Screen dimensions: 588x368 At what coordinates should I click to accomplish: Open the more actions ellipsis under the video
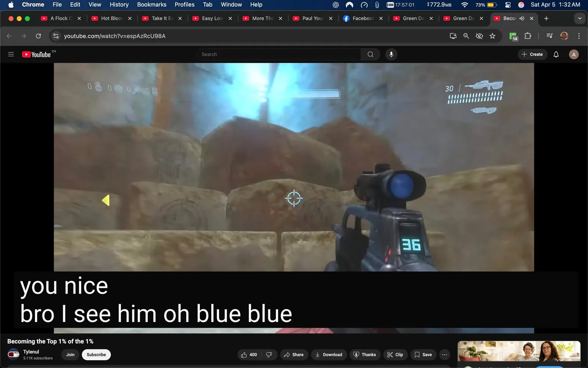tap(444, 355)
